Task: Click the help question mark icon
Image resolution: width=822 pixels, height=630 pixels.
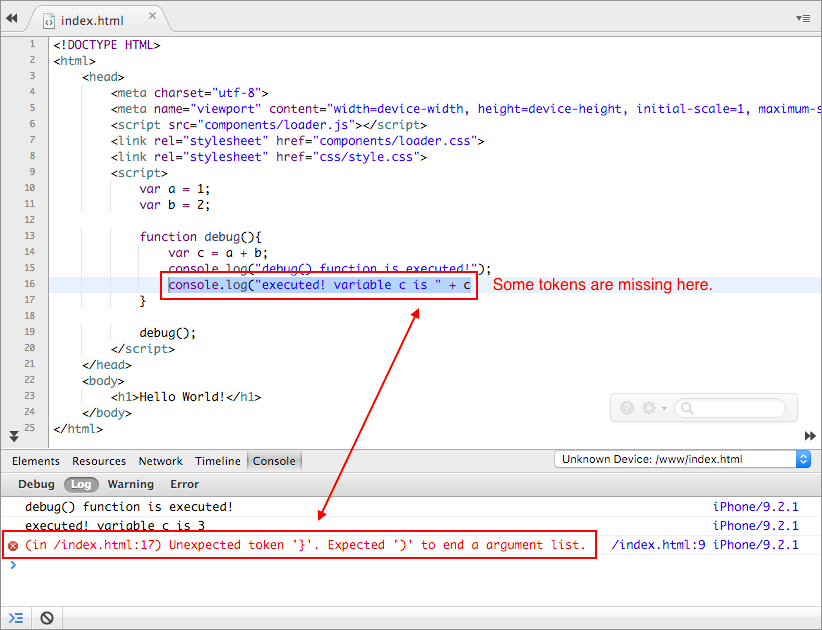Action: (627, 408)
